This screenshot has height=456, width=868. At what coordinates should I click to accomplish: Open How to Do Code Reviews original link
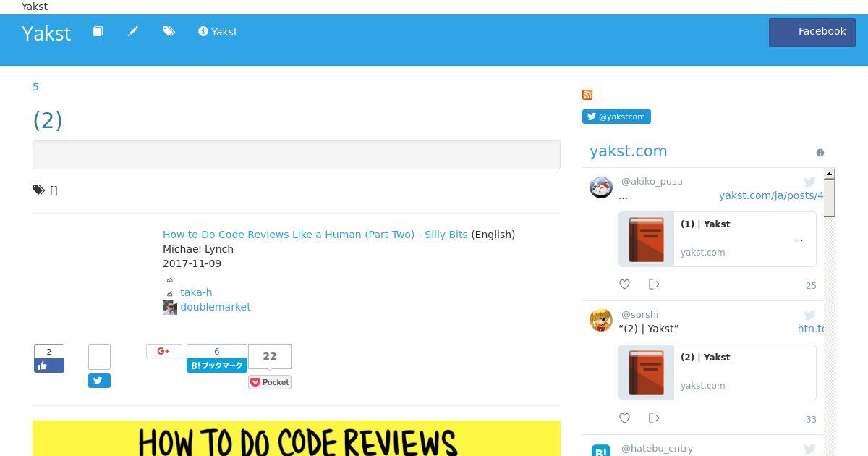[315, 235]
